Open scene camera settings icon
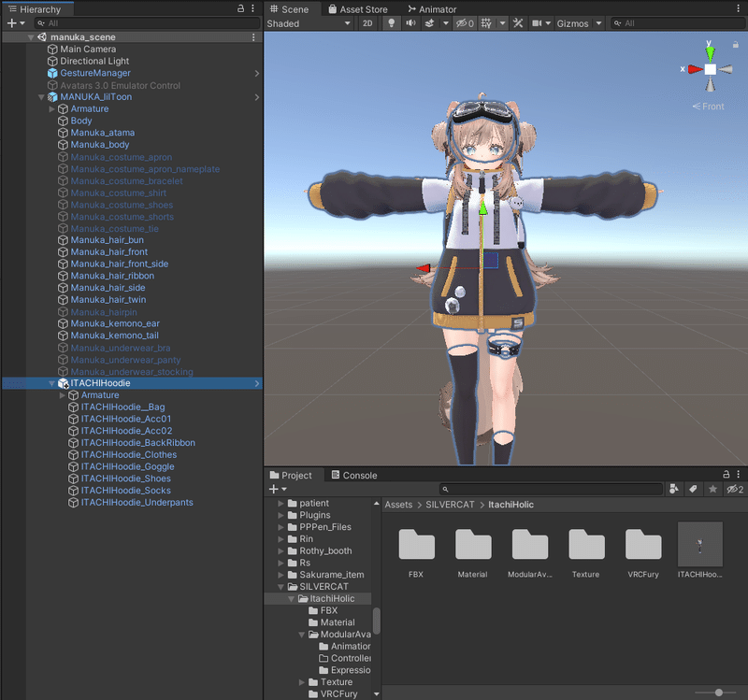748x700 pixels. pyautogui.click(x=537, y=23)
